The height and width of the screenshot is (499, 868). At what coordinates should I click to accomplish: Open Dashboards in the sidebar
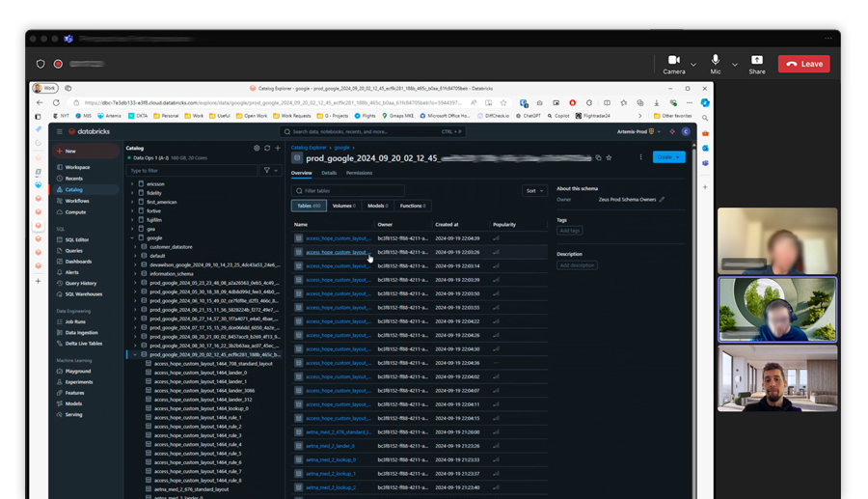point(78,262)
